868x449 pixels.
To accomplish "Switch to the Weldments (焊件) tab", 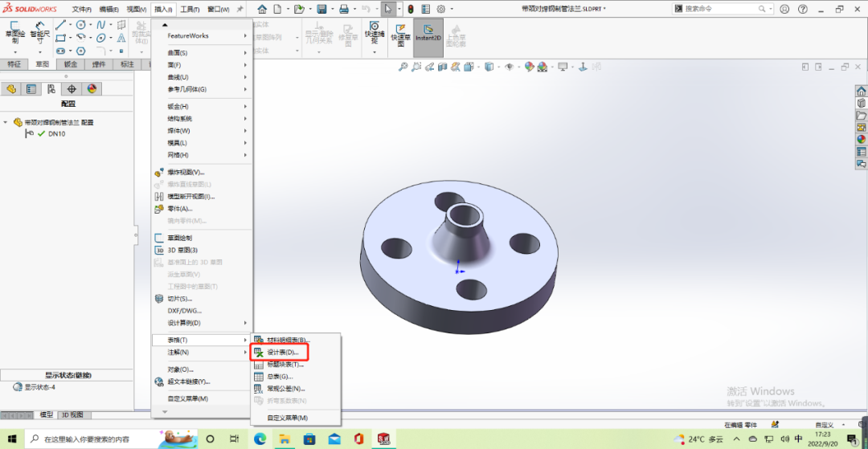I will pos(99,64).
